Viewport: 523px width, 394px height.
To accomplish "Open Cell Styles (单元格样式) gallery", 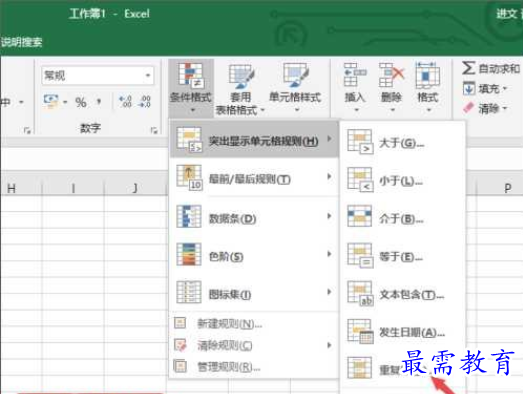I will coord(295,87).
